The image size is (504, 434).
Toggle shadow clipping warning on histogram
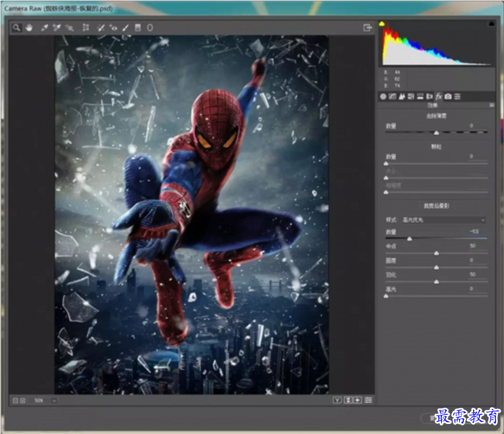coord(382,23)
